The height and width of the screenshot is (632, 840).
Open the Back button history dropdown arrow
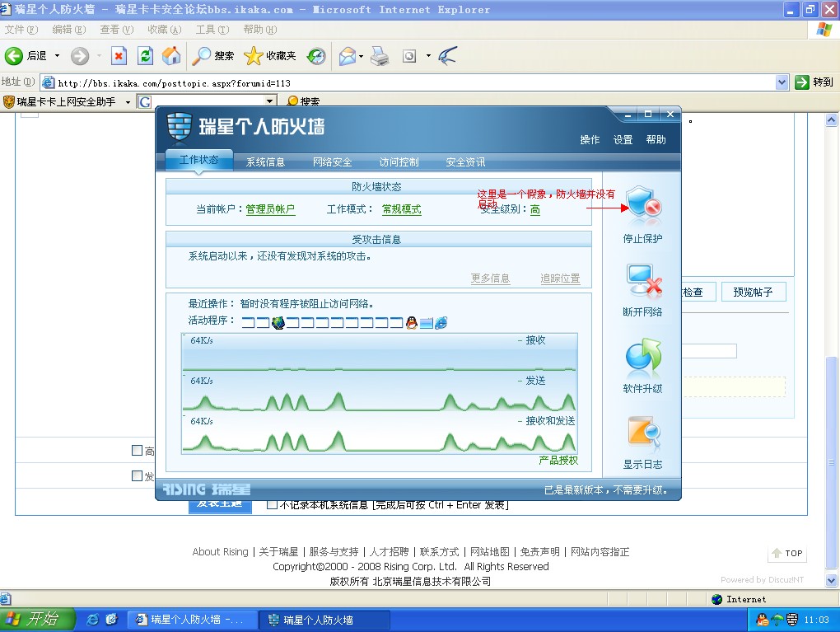pyautogui.click(x=57, y=56)
